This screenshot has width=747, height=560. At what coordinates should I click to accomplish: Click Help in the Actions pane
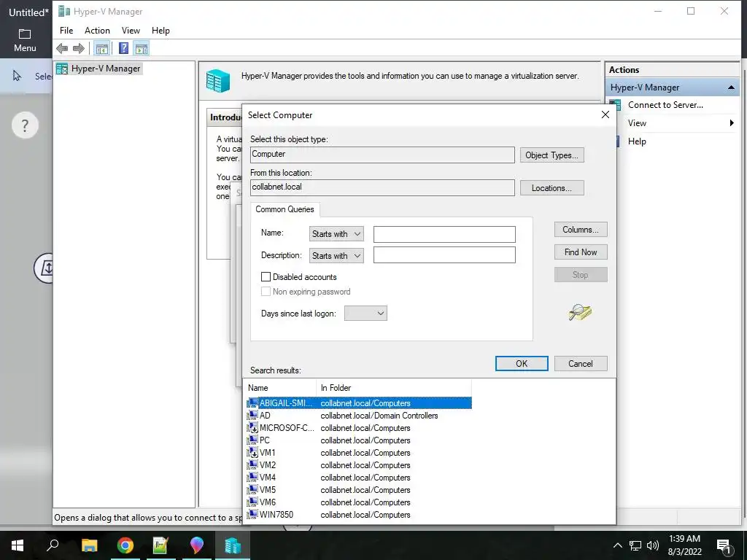click(x=636, y=141)
